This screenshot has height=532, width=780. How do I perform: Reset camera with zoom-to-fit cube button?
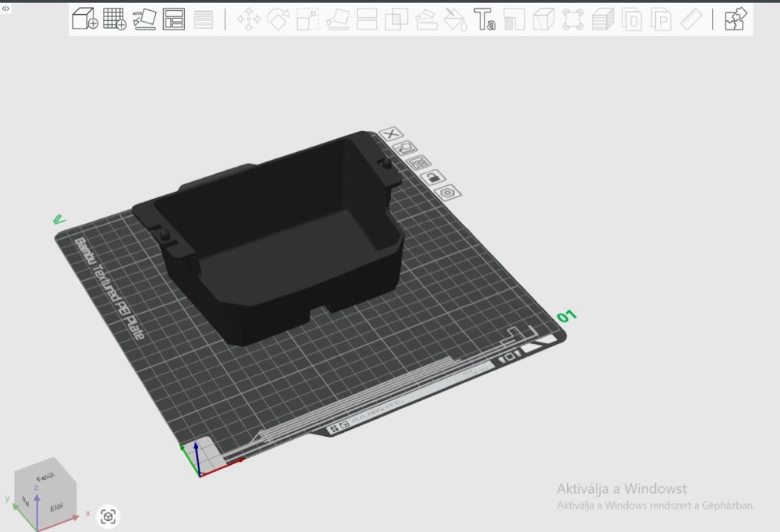coord(108,516)
